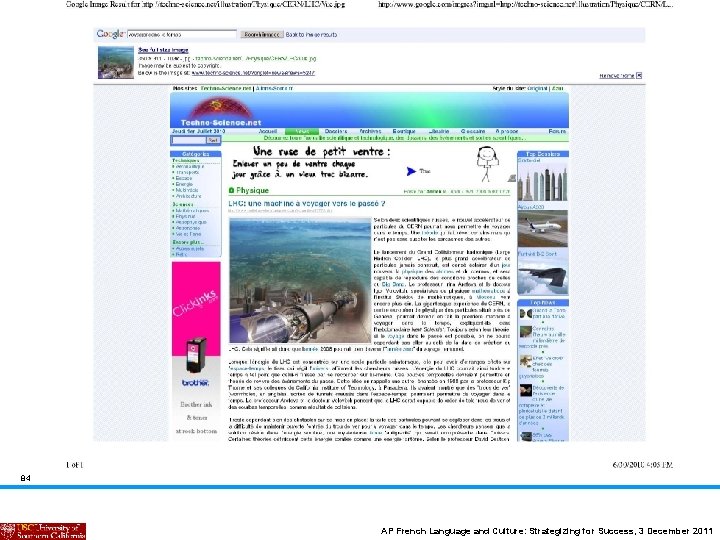The width and height of the screenshot is (720, 540).
Task: Open the Vie et Terre category link
Action: 188,234
